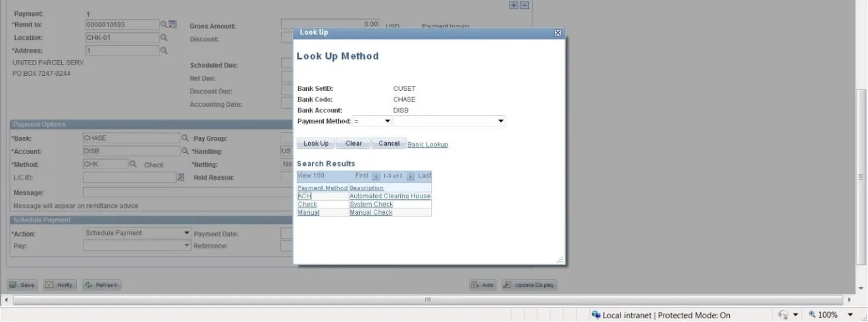Click View 100 in search results
Screen dimensions: 868x322
310,176
